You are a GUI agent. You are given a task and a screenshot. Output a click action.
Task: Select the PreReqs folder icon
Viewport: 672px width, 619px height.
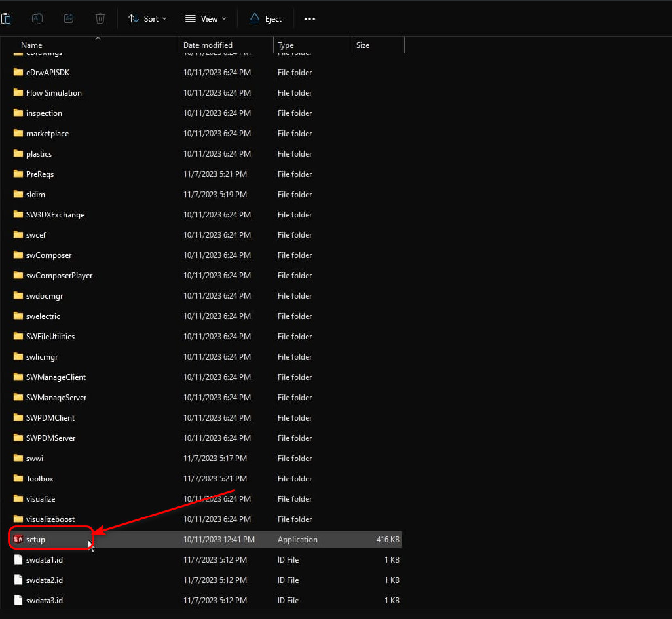pyautogui.click(x=18, y=174)
